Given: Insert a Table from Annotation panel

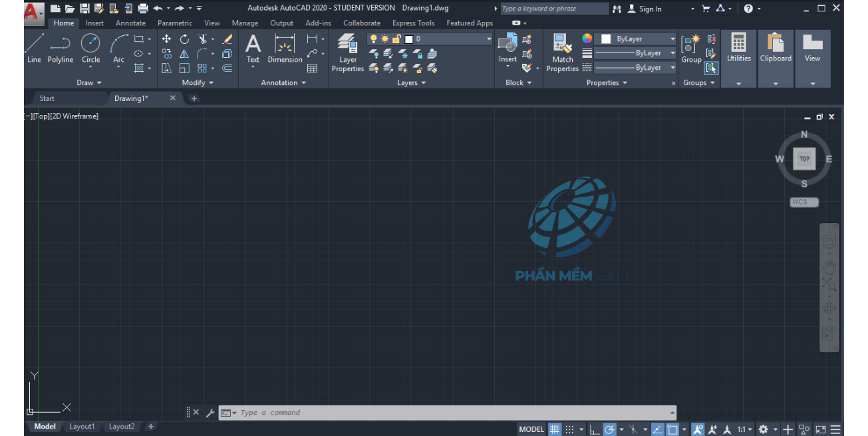Looking at the screenshot, I should pyautogui.click(x=312, y=68).
